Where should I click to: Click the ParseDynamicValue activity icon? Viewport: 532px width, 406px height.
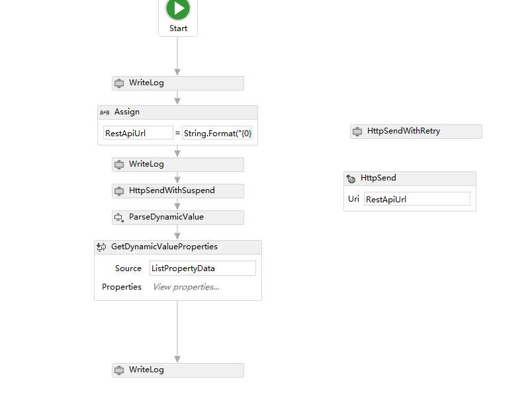click(x=119, y=218)
